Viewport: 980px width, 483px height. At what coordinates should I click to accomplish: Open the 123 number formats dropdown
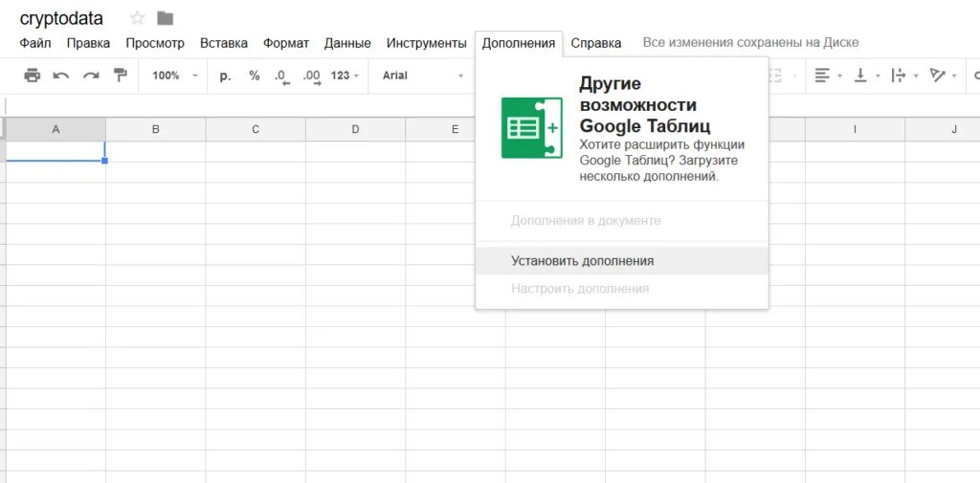pyautogui.click(x=345, y=76)
